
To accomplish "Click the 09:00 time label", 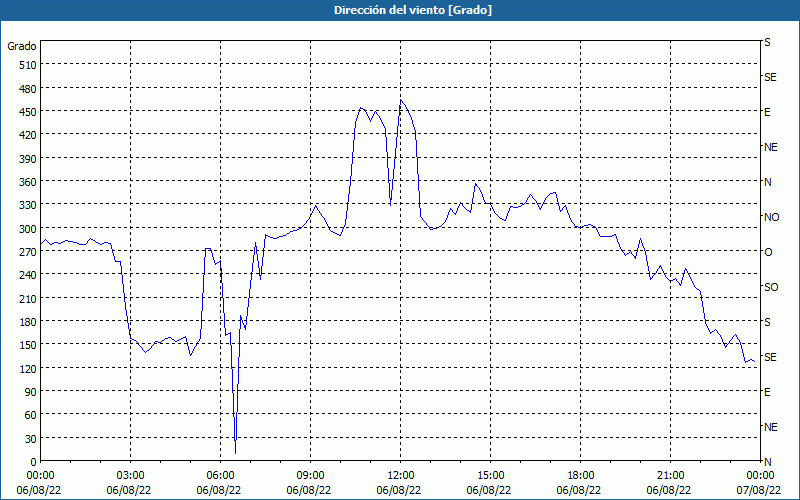I will (x=310, y=476).
